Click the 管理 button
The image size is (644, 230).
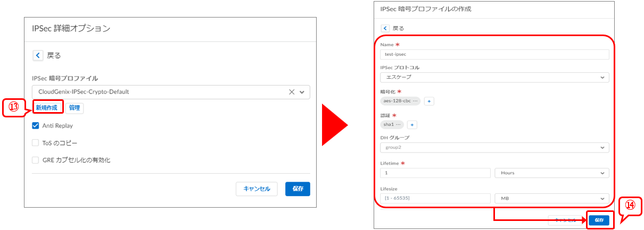75,108
